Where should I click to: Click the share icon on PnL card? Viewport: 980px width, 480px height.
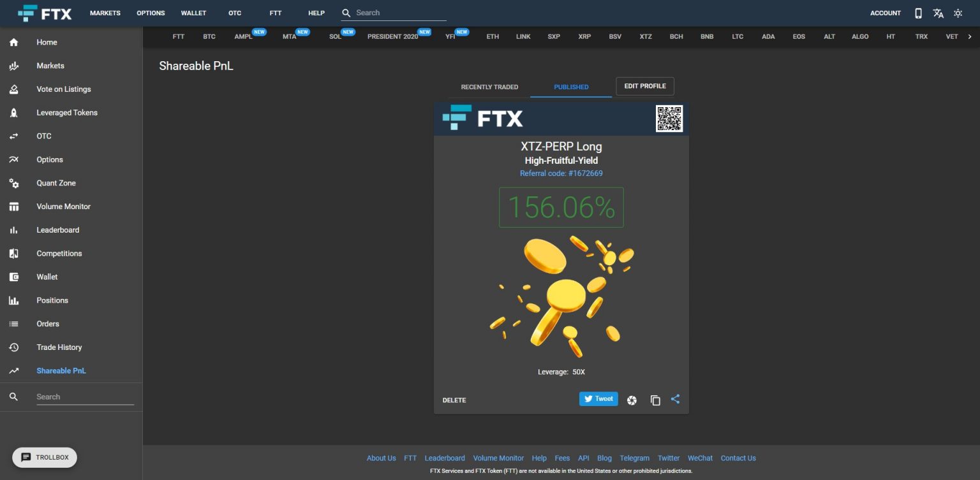click(x=675, y=400)
